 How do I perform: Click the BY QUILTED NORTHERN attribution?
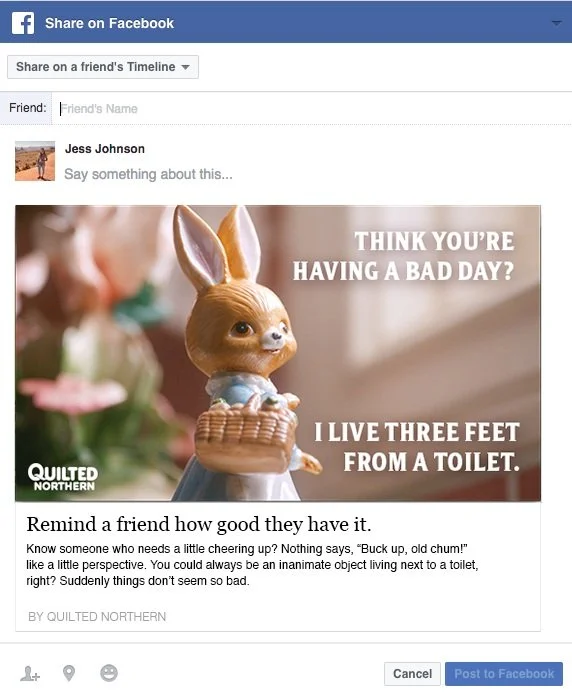97,617
